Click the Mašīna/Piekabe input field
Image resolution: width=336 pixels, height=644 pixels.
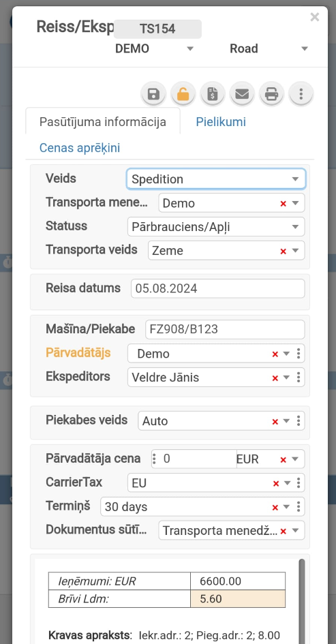click(225, 329)
